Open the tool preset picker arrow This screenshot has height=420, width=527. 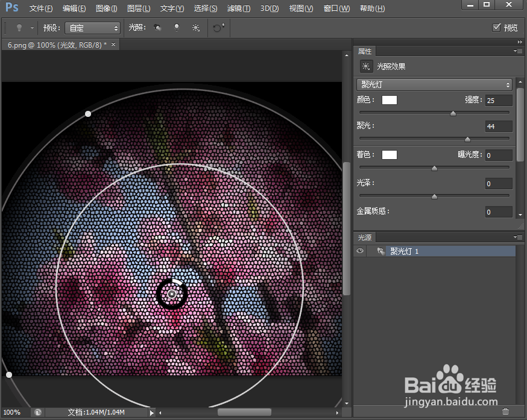pyautogui.click(x=33, y=28)
